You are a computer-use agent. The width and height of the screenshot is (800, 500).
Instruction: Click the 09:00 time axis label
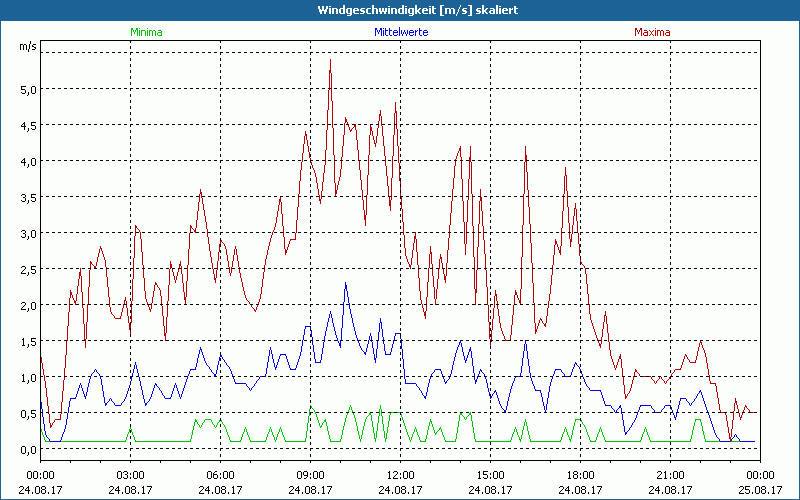(310, 474)
